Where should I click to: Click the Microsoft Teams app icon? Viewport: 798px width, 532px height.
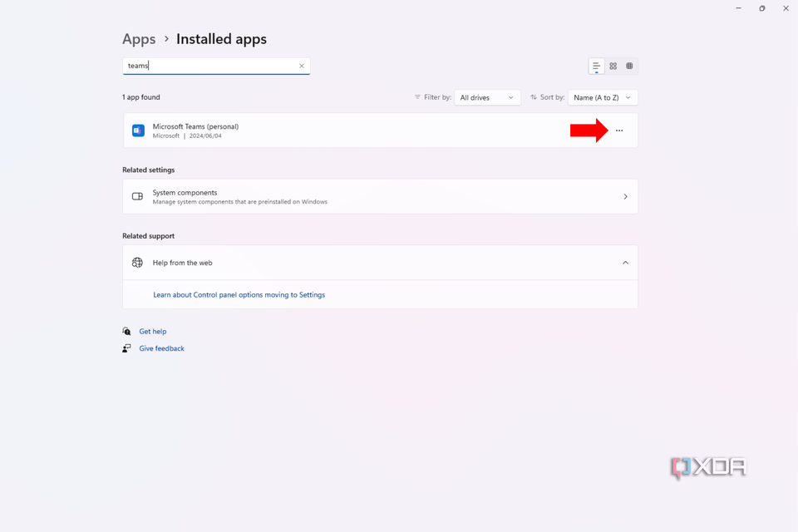click(x=138, y=131)
